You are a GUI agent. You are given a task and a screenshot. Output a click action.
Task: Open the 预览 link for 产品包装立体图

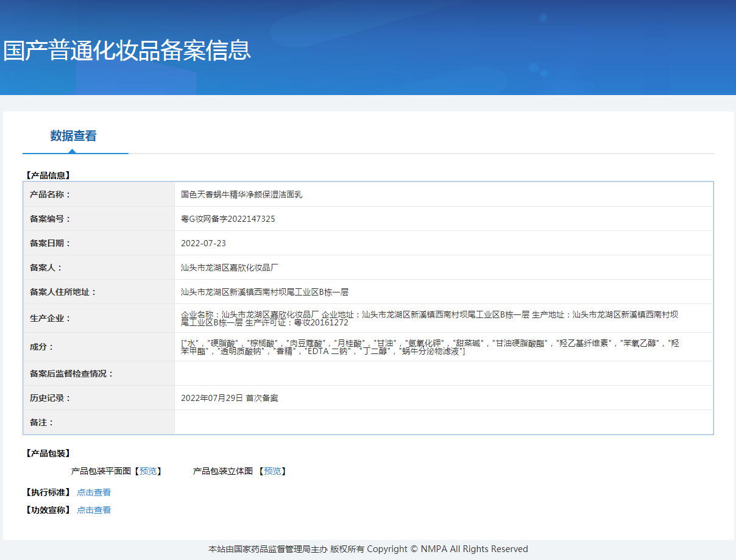(272, 471)
